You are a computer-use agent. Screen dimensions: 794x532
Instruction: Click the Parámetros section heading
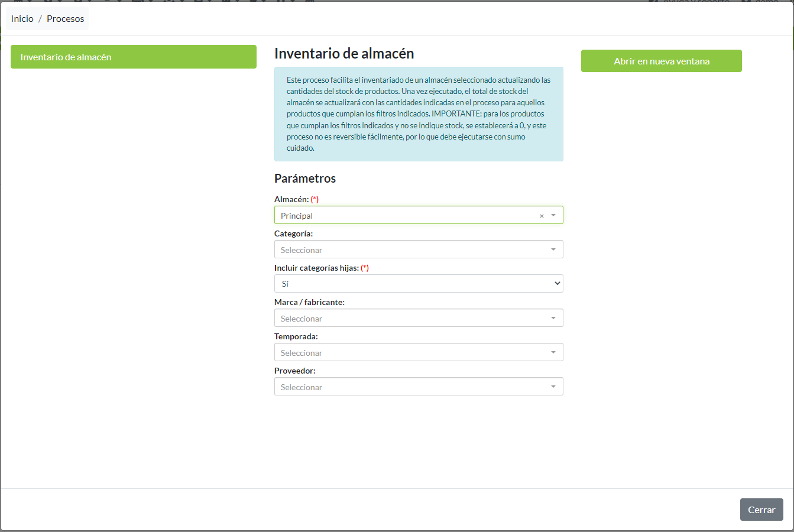point(304,178)
